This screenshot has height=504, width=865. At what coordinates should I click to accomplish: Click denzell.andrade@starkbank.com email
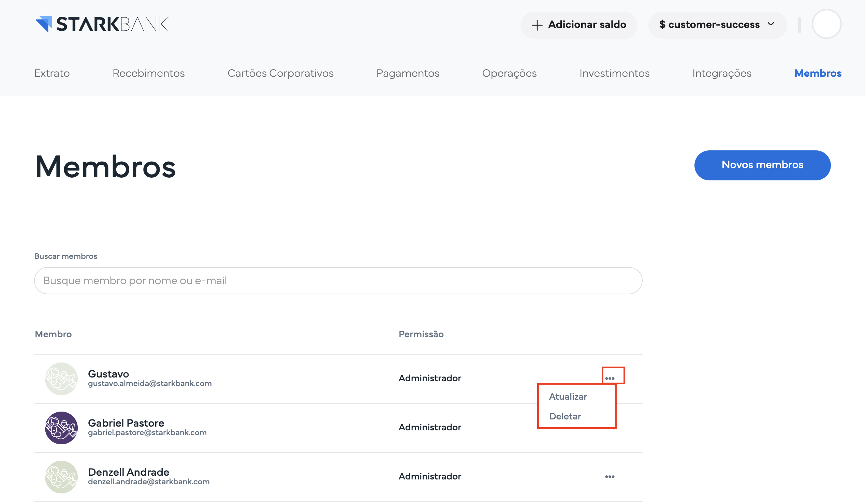pos(149,481)
